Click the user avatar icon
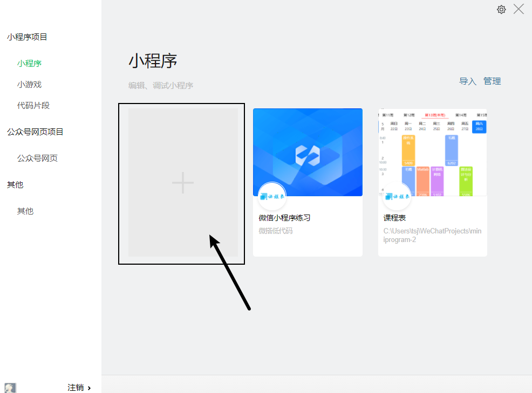The width and height of the screenshot is (532, 393). pyautogui.click(x=10, y=388)
